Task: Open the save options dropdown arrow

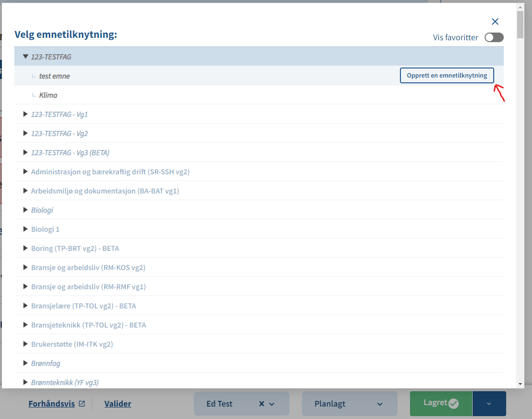Action: (489, 404)
